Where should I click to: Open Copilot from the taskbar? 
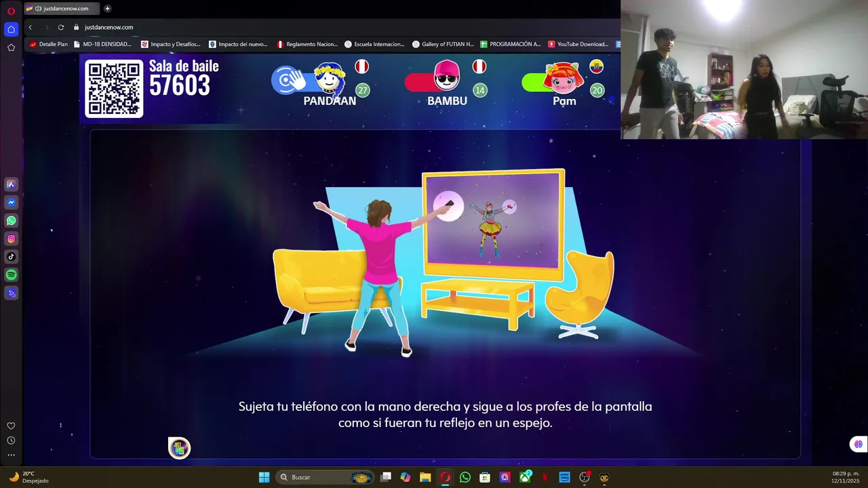406,477
